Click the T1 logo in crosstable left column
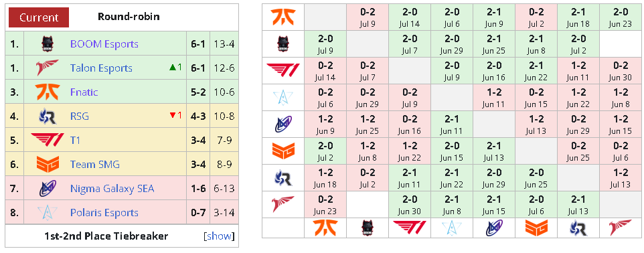The image size is (644, 253). coord(283,71)
